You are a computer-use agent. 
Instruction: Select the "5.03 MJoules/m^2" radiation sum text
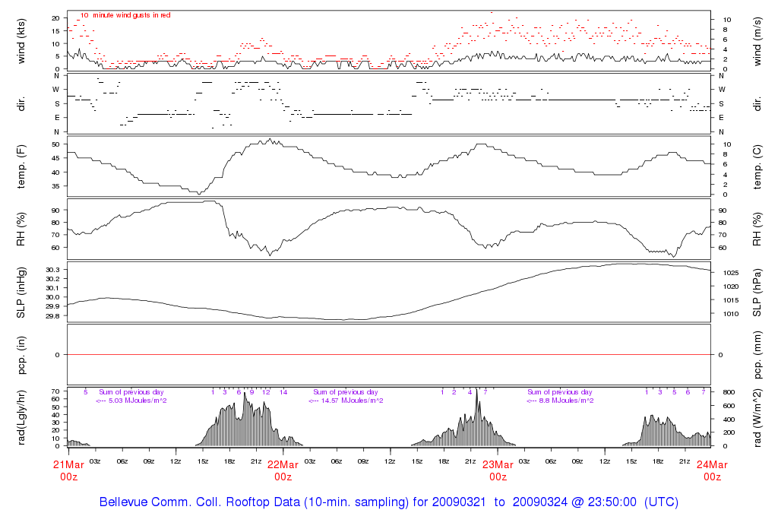pyautogui.click(x=138, y=401)
